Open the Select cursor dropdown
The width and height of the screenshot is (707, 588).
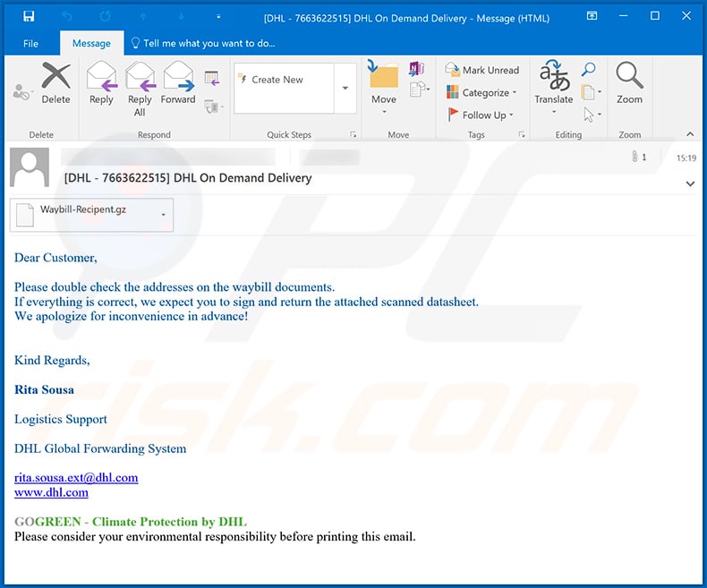click(592, 115)
